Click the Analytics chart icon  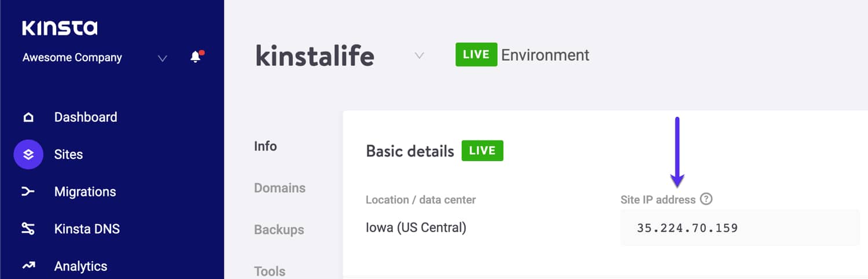pos(28,266)
